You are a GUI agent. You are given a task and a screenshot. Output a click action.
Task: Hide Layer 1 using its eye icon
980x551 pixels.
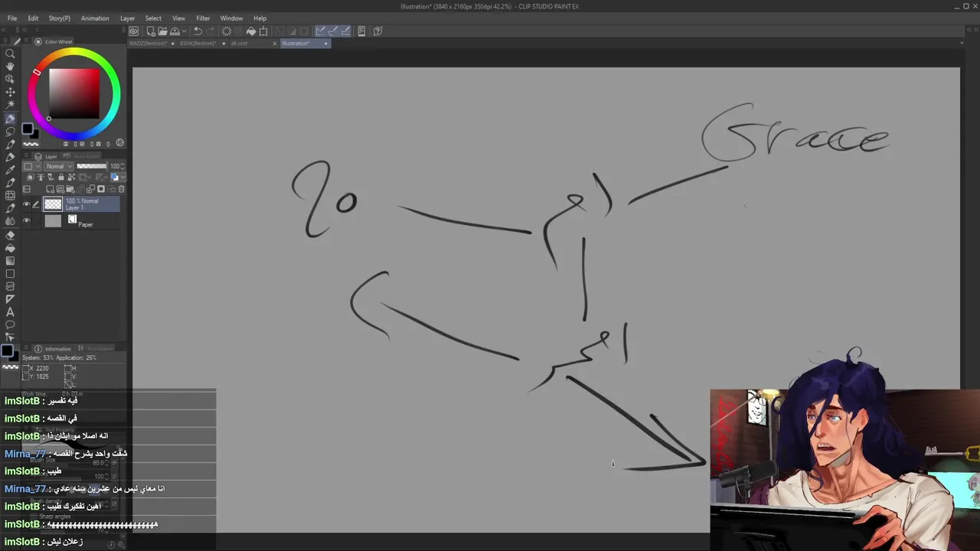point(26,204)
